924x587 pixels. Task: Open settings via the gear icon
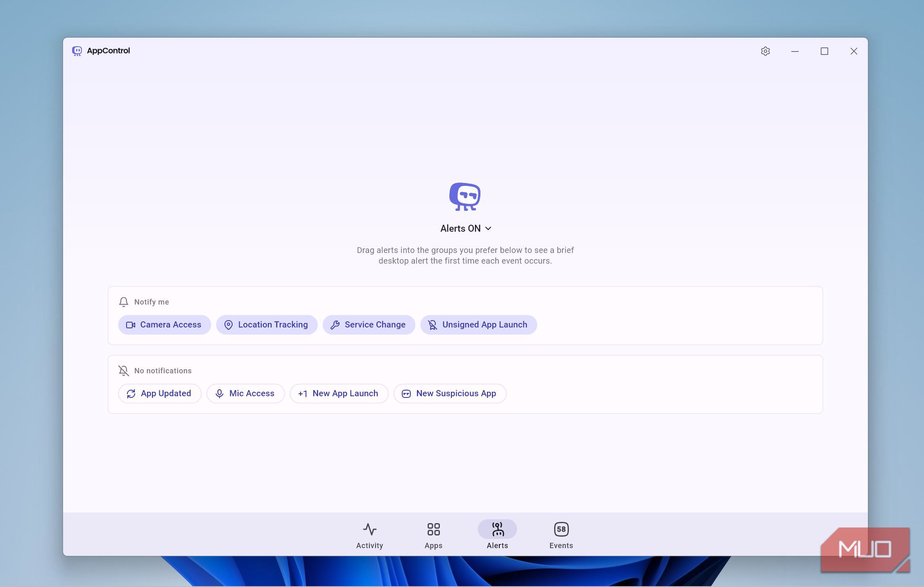pos(765,51)
